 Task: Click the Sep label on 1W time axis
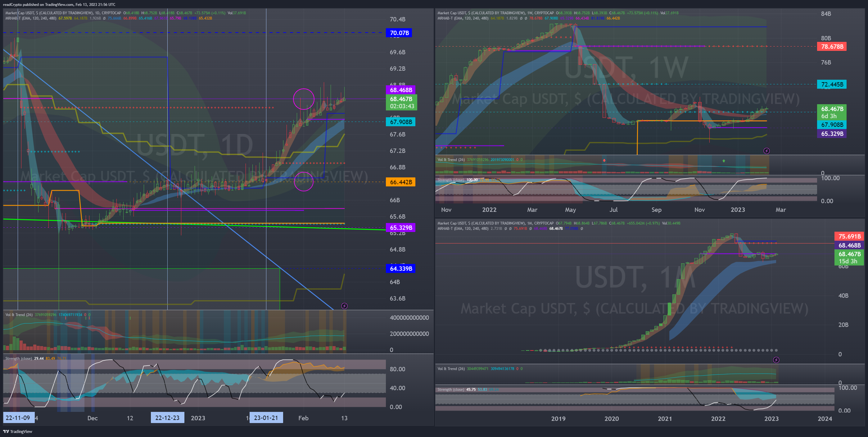tap(656, 210)
